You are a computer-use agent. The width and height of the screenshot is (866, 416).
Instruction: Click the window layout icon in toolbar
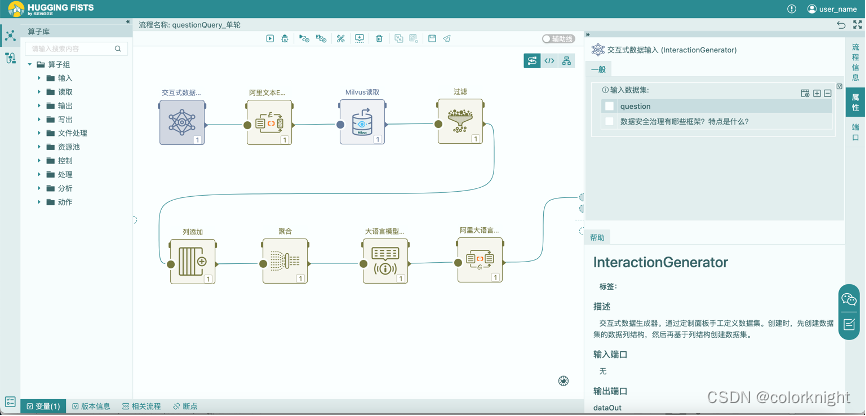pos(432,38)
